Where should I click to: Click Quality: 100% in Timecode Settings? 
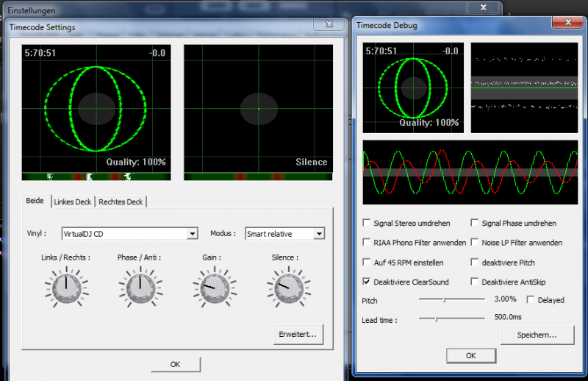136,162
